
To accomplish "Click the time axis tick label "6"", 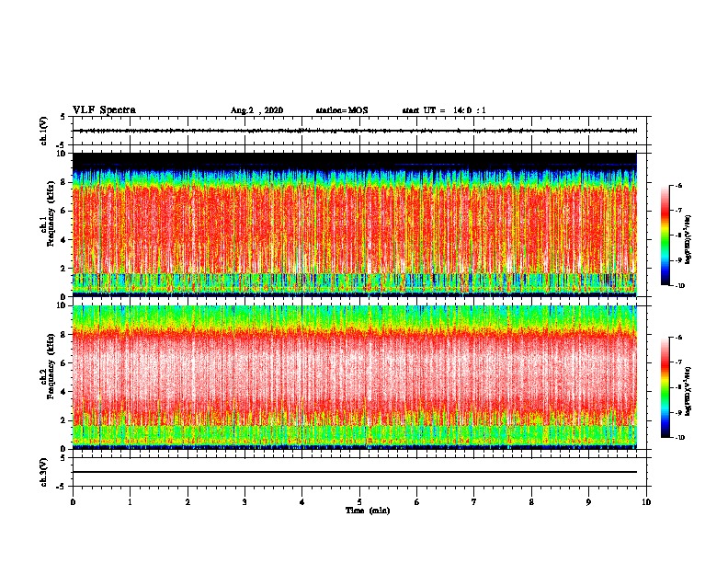I will [417, 502].
